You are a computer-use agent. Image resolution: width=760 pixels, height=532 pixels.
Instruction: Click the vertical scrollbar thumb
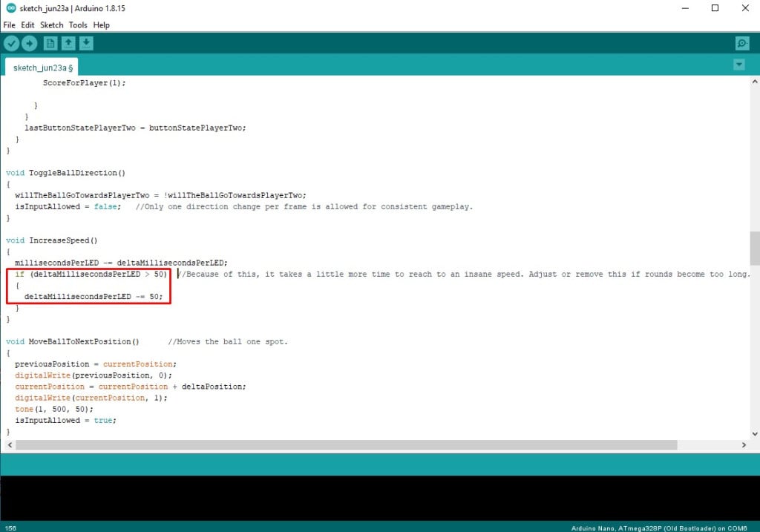coord(754,248)
